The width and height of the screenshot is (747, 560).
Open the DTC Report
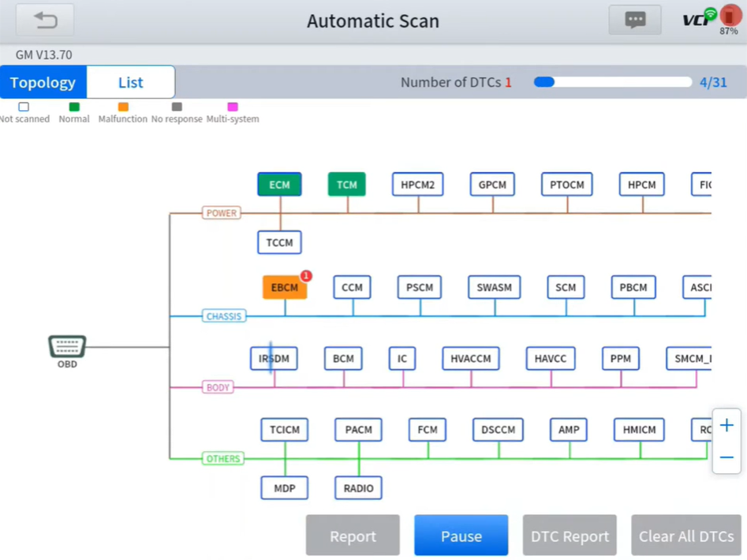tap(570, 536)
